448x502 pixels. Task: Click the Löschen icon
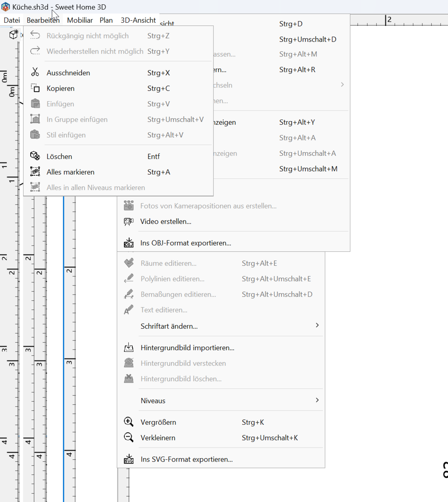point(35,156)
